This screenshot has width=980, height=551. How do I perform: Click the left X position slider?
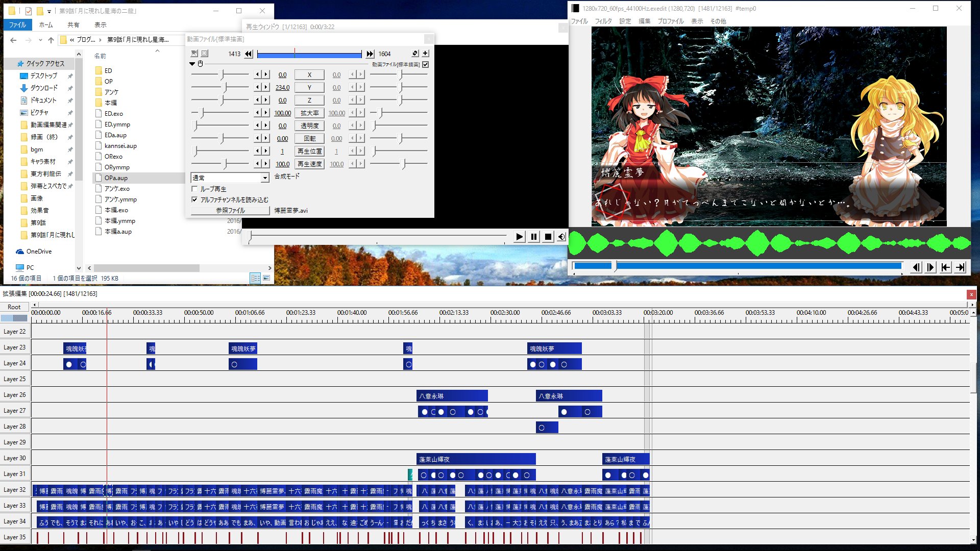(220, 74)
